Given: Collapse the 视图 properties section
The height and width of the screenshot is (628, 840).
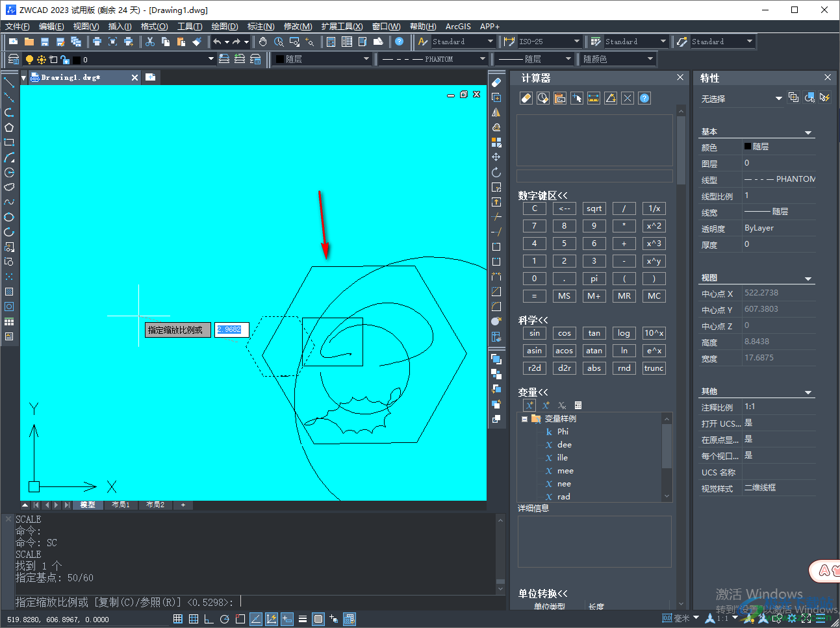Looking at the screenshot, I should [808, 279].
